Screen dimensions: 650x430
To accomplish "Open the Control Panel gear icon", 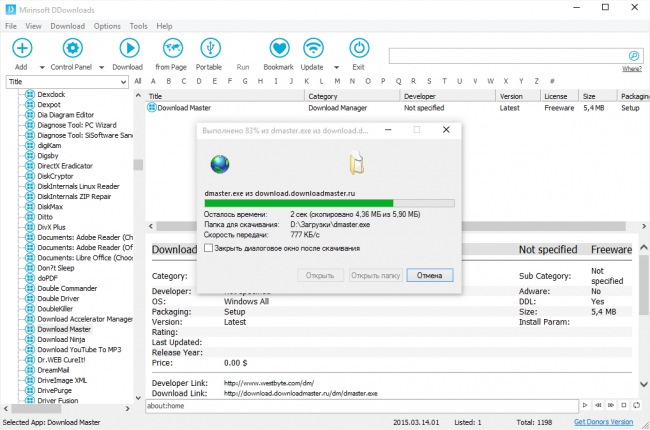I will coord(73,48).
